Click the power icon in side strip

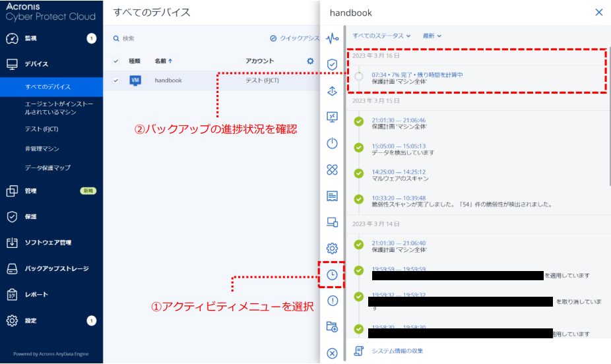point(333,143)
